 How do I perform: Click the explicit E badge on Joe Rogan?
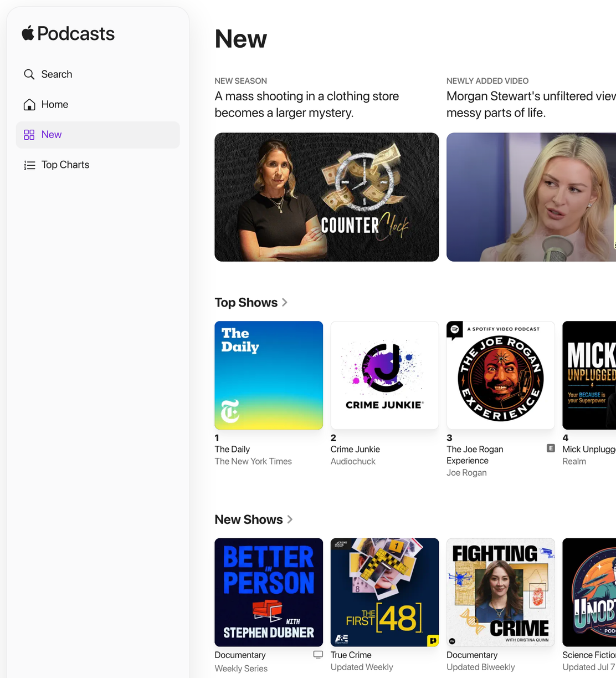tap(551, 448)
